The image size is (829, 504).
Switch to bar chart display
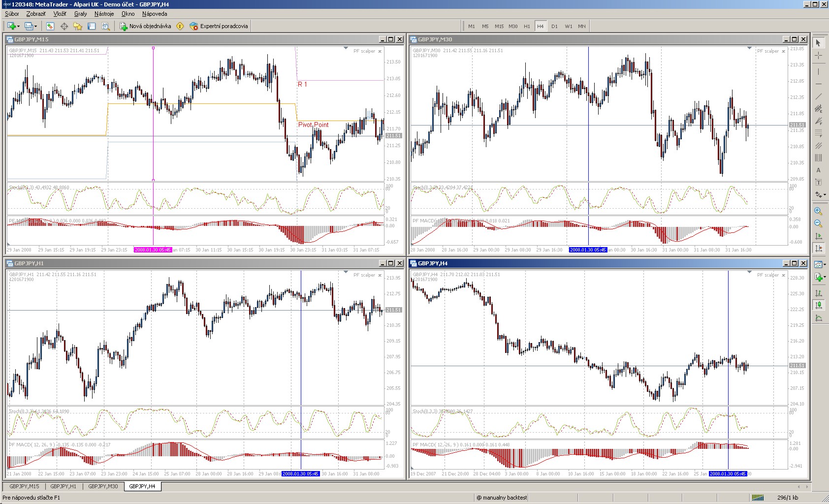(x=818, y=293)
